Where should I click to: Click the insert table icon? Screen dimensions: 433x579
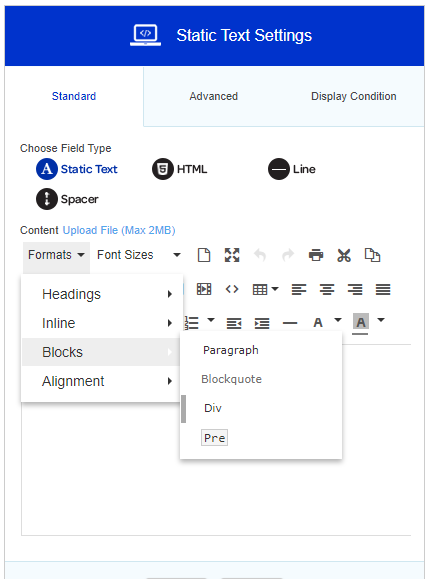[x=260, y=290]
